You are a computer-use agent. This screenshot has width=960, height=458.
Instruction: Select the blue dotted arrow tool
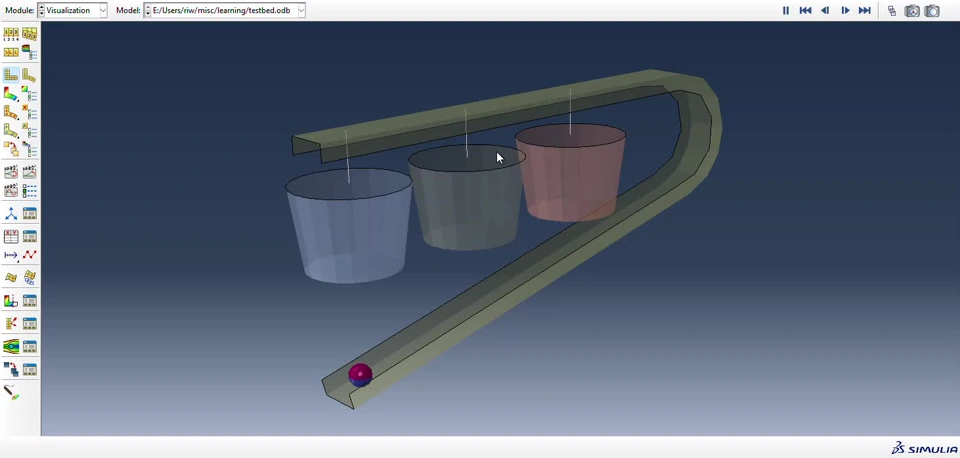[11, 255]
